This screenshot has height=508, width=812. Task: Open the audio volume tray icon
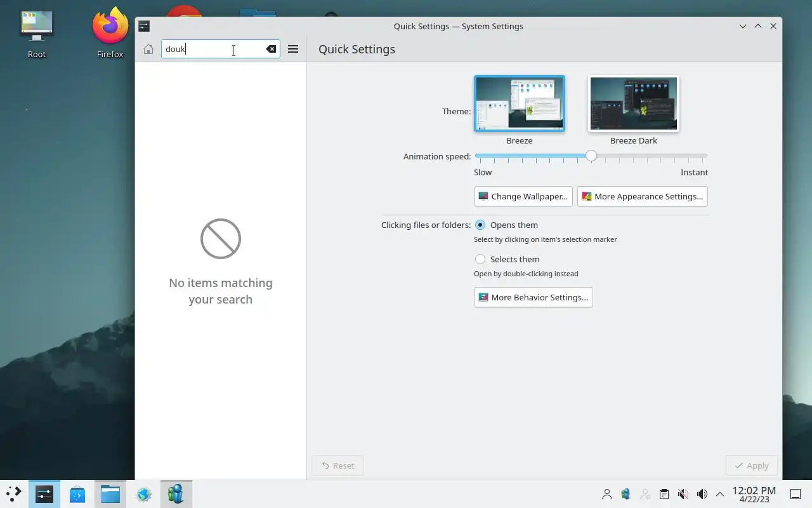click(702, 494)
